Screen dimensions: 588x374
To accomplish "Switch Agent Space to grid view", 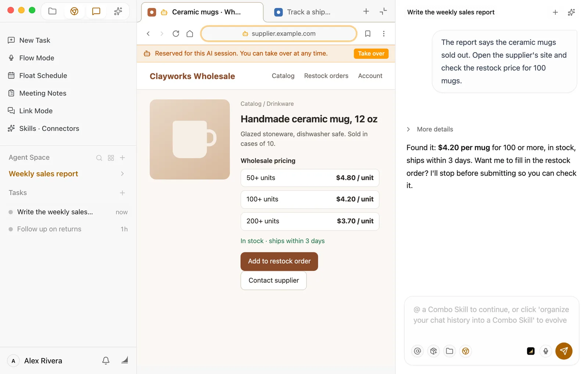I will tap(111, 158).
